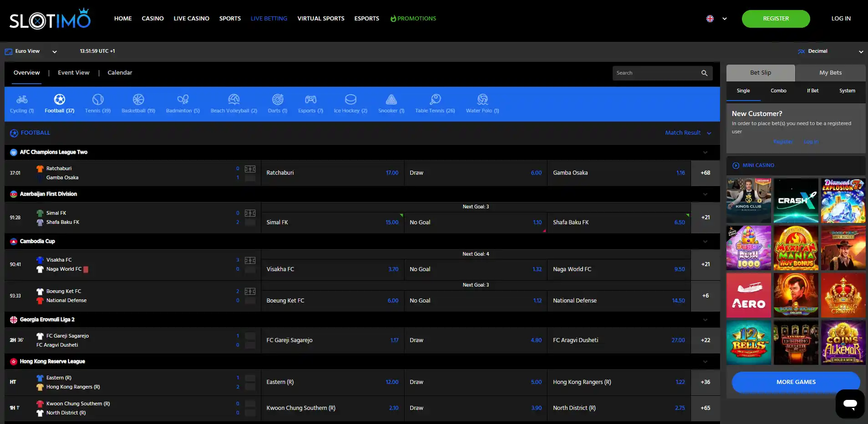Open the Euro View dropdown
The height and width of the screenshot is (424, 868).
31,51
